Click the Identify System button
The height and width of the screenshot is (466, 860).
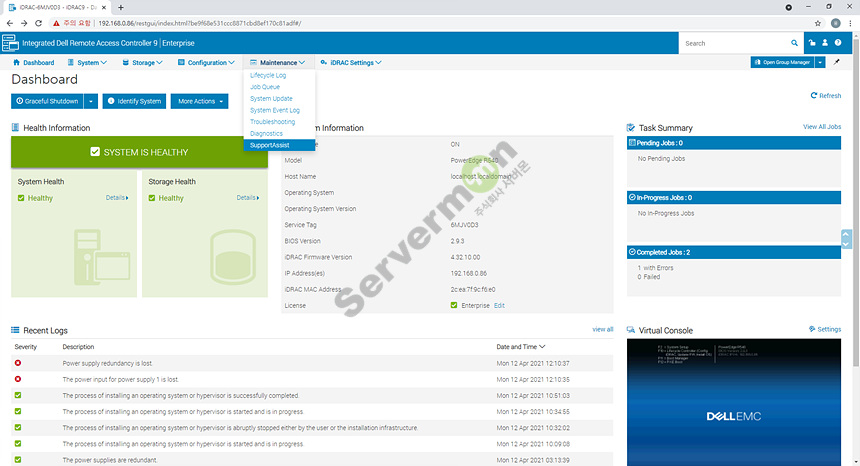pos(134,101)
